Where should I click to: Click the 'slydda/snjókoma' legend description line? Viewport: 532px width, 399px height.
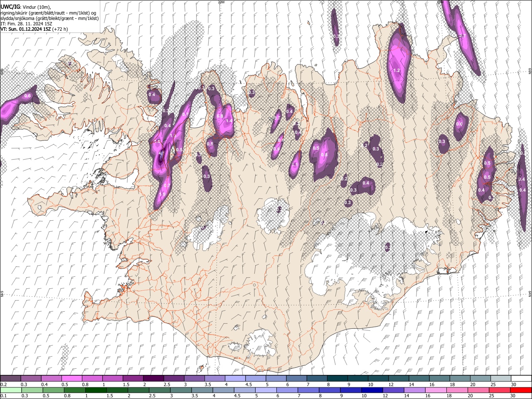tap(49, 18)
